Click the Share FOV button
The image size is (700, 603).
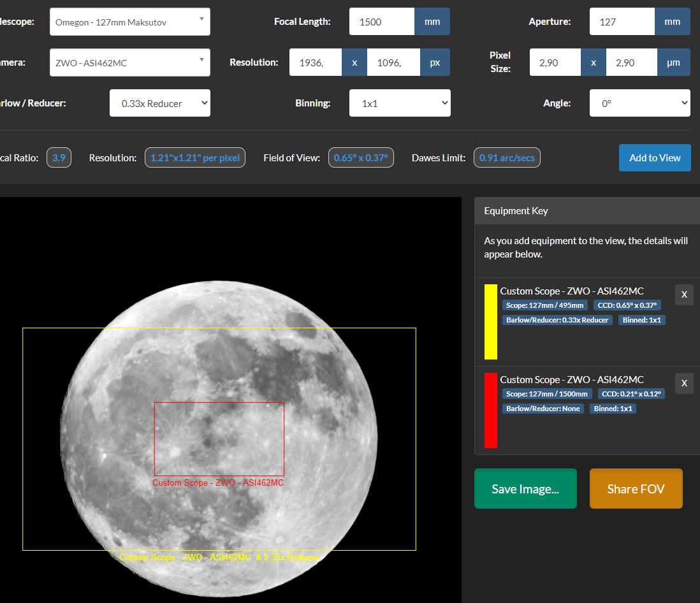point(636,489)
